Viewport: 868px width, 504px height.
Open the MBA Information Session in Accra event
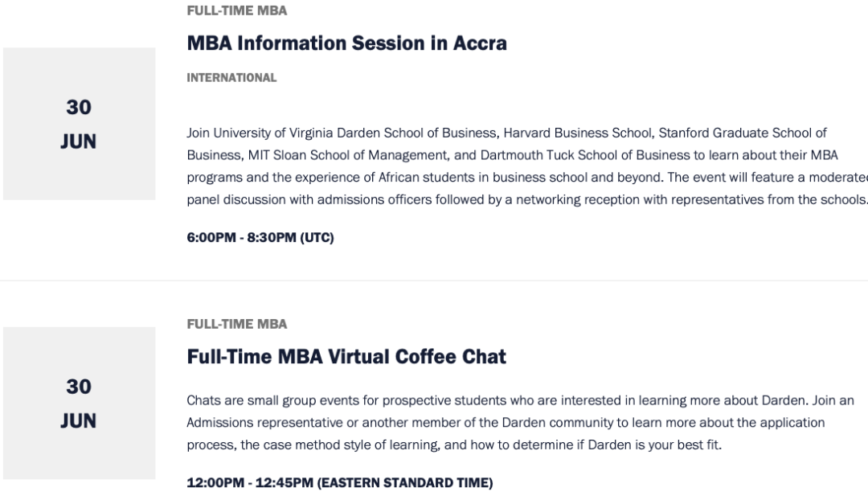click(346, 43)
